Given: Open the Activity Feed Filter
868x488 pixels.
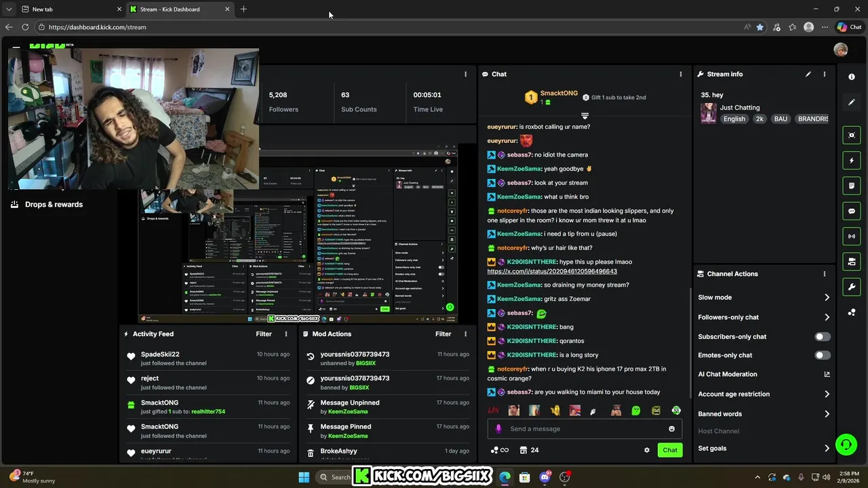Looking at the screenshot, I should tap(264, 334).
